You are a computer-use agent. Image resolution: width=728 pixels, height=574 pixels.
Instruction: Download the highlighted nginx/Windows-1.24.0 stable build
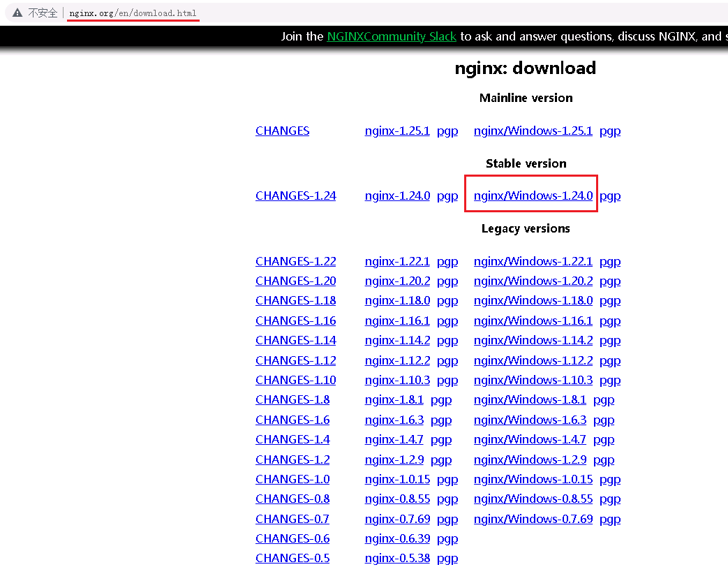pyautogui.click(x=533, y=196)
